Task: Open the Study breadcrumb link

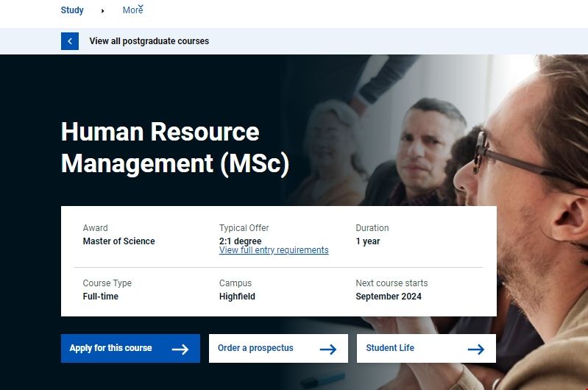Action: click(72, 10)
